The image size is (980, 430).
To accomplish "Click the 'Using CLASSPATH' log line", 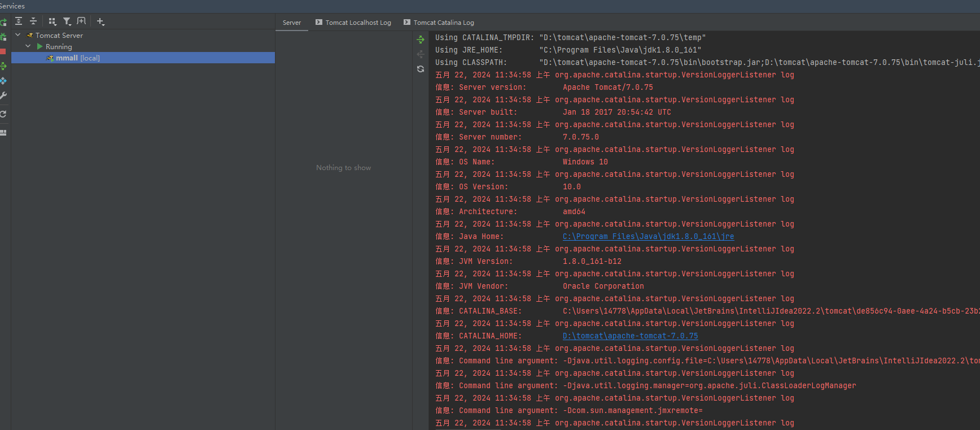I will pyautogui.click(x=707, y=63).
